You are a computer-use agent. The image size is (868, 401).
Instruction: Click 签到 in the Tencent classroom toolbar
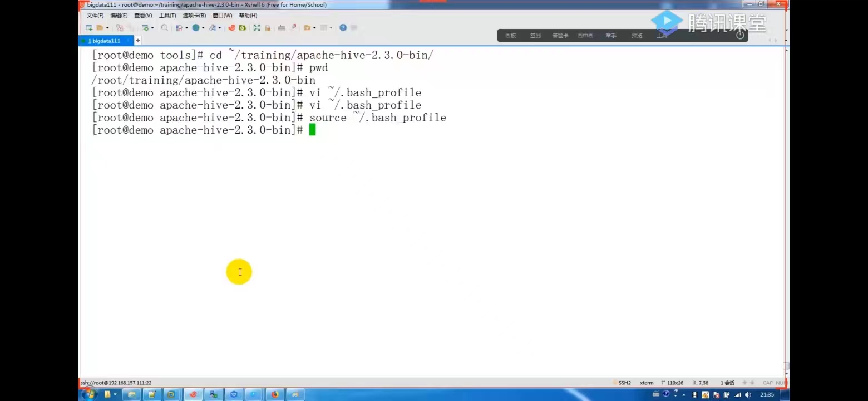point(535,36)
